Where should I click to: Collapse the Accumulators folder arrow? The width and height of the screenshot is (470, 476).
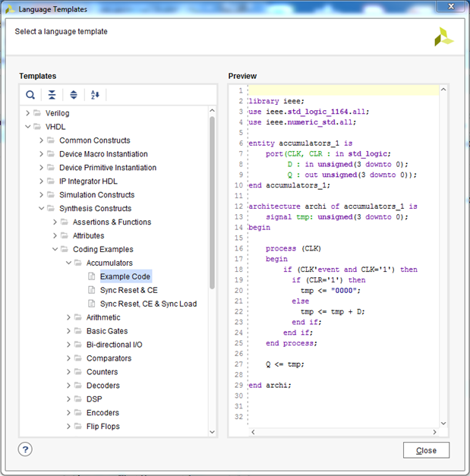[x=68, y=263]
